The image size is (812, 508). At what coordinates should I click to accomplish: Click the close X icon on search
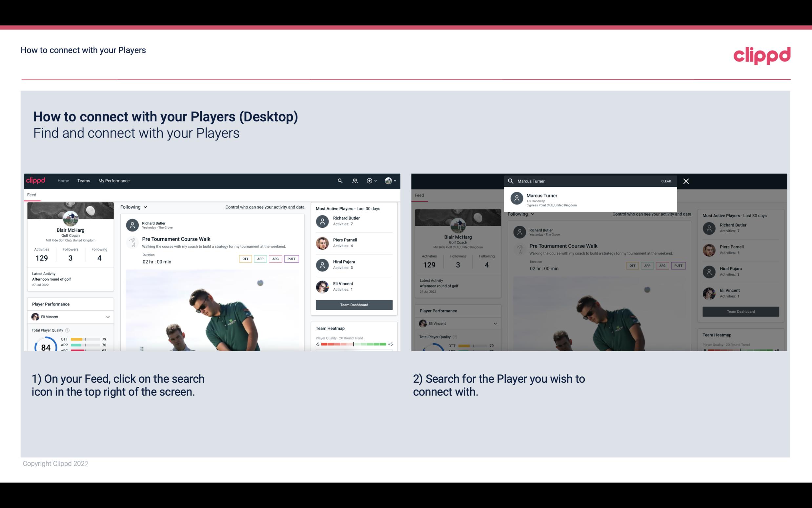point(686,181)
